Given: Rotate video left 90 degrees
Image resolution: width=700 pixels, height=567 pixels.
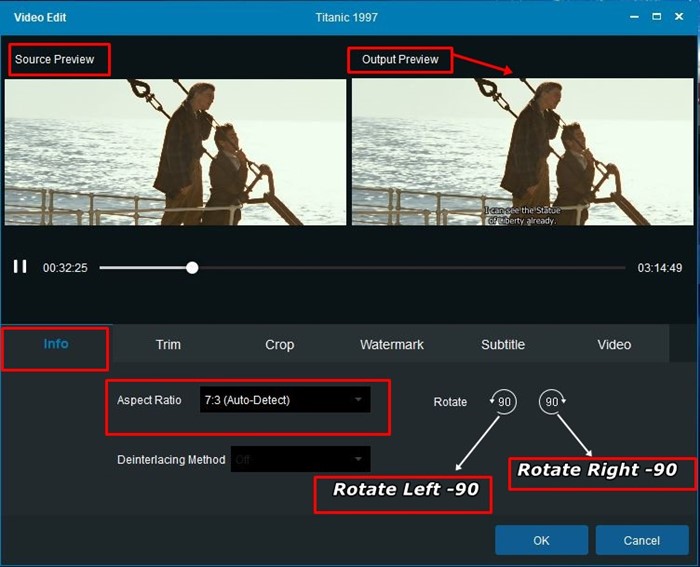Looking at the screenshot, I should (503, 401).
